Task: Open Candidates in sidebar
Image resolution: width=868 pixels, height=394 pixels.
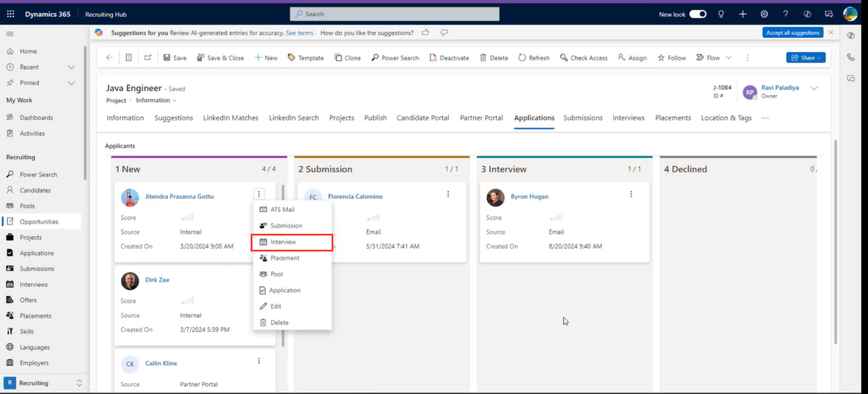Action: pyautogui.click(x=35, y=190)
